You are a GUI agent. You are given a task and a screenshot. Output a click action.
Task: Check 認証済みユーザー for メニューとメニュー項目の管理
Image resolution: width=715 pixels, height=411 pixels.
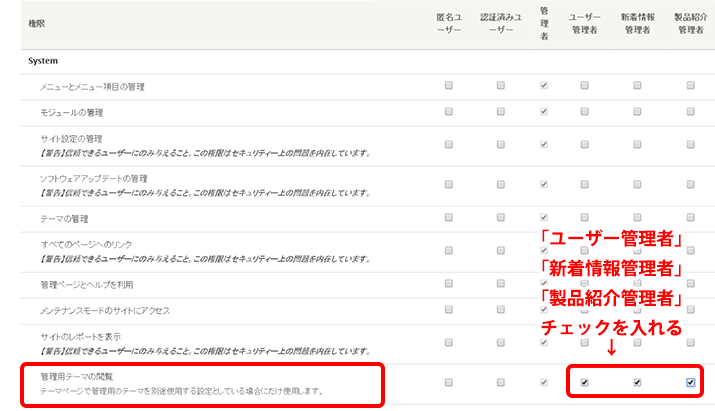click(501, 85)
